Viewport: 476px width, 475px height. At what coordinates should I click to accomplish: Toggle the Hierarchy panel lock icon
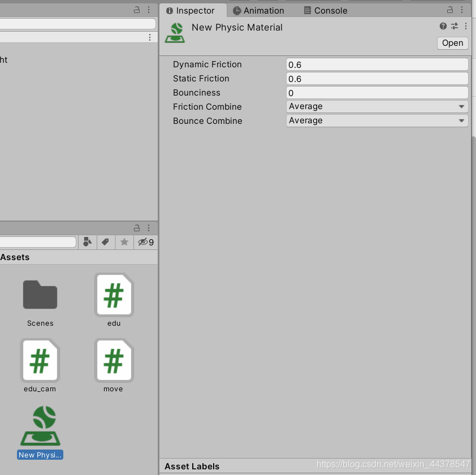[x=137, y=10]
